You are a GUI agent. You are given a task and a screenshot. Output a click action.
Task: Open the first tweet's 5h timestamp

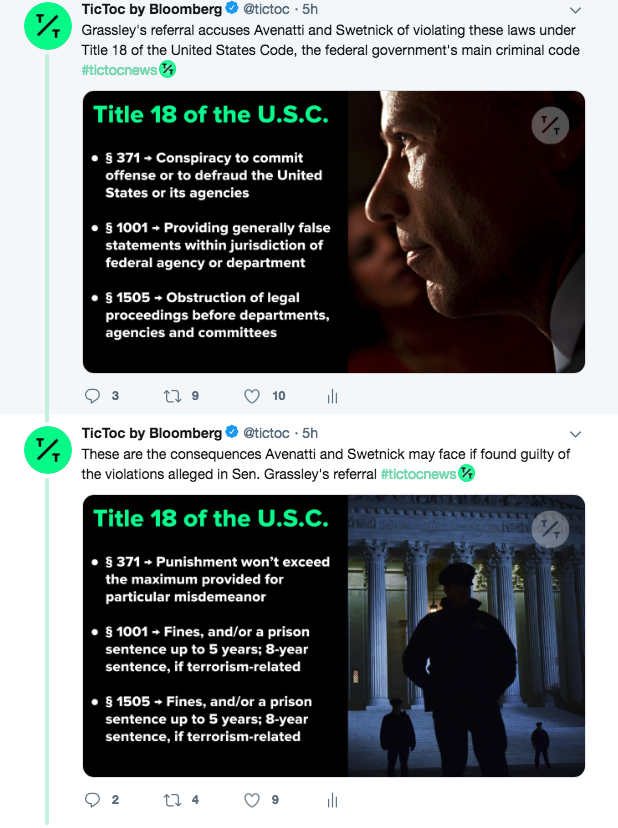(x=310, y=11)
